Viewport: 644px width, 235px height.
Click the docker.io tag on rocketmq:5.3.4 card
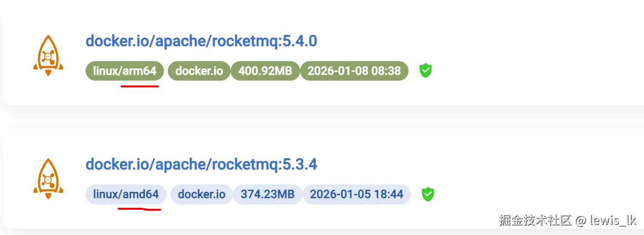point(201,195)
